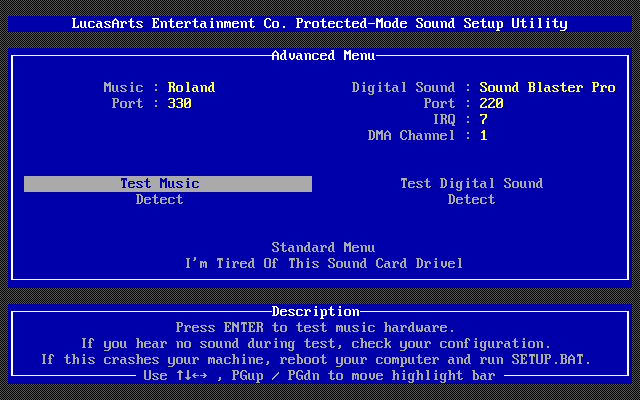Click the Digital Sound label
Screen dimensions: 640x400
point(403,88)
